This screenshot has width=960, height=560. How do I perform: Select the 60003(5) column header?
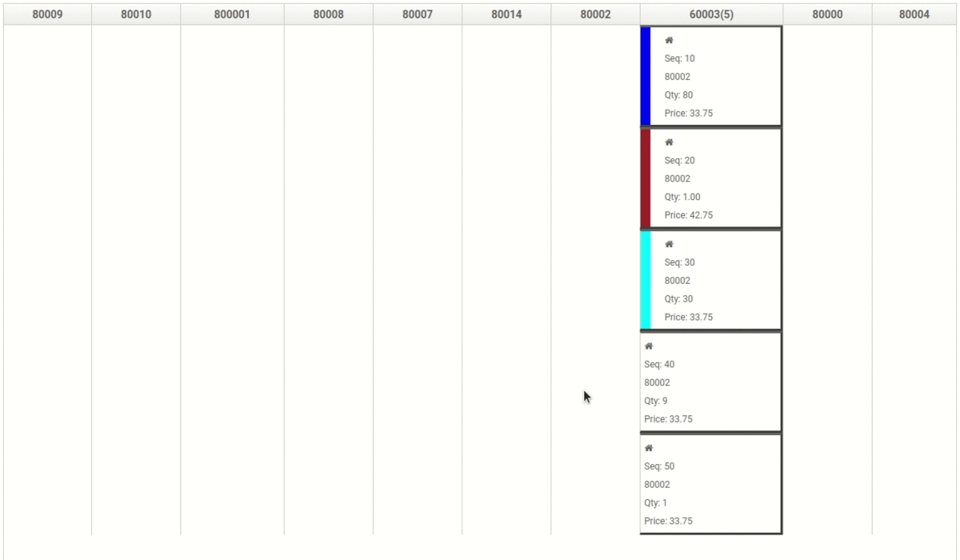pos(711,14)
